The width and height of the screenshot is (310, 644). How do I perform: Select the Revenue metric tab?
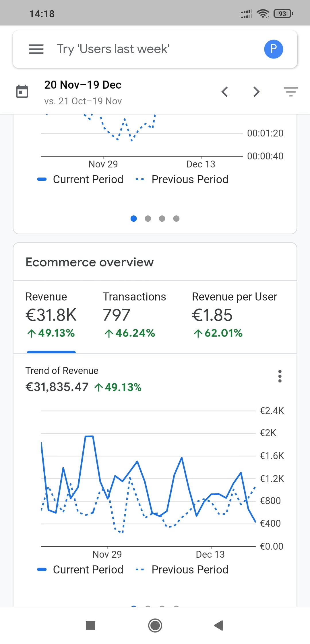(x=51, y=315)
